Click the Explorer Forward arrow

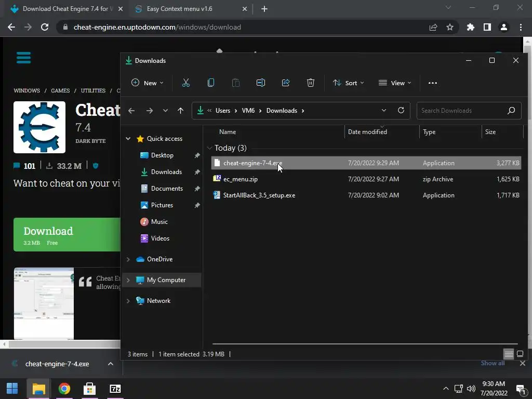click(149, 111)
